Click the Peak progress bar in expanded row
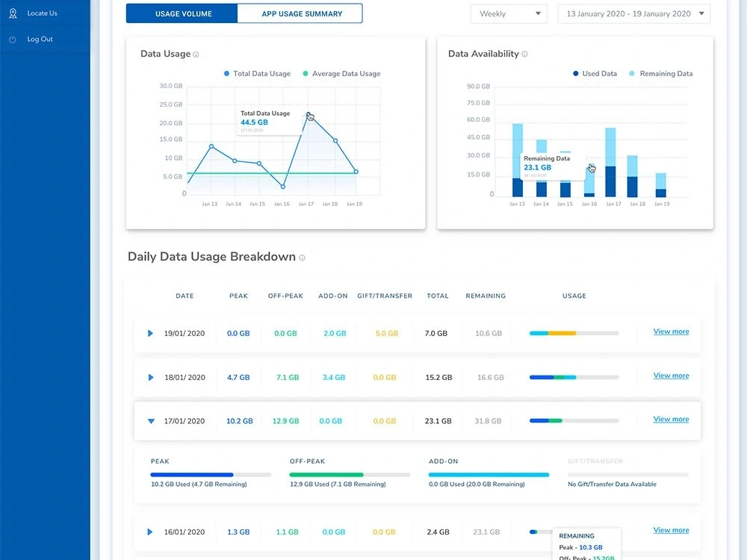 tap(211, 475)
